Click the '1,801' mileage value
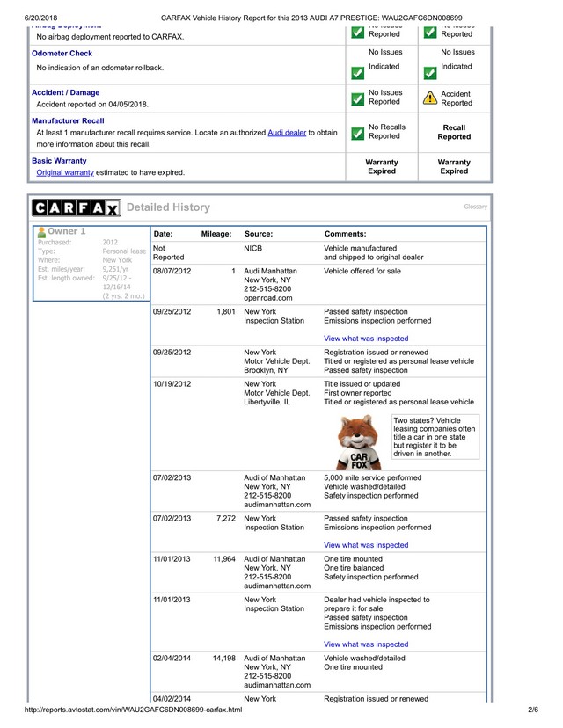563x728 pixels. (x=226, y=311)
